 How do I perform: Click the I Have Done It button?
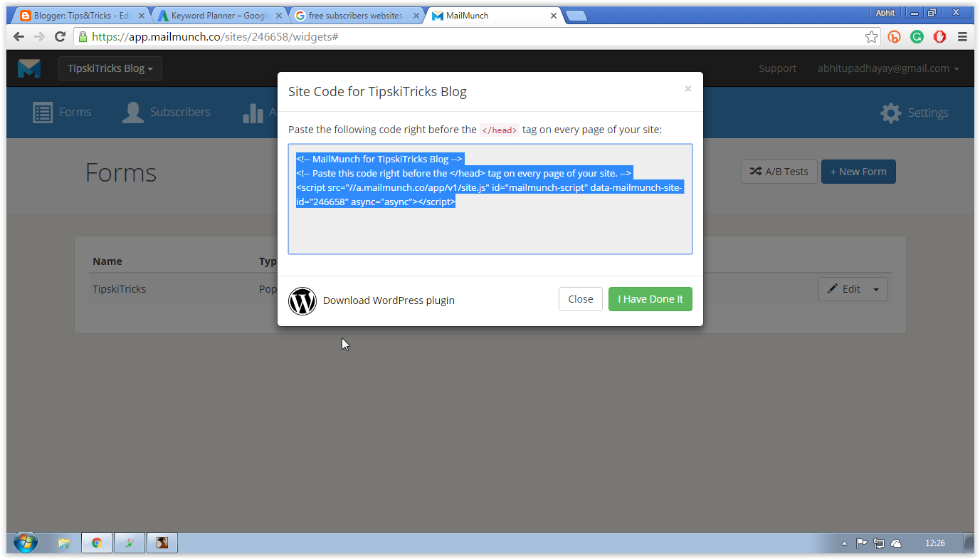pyautogui.click(x=650, y=299)
